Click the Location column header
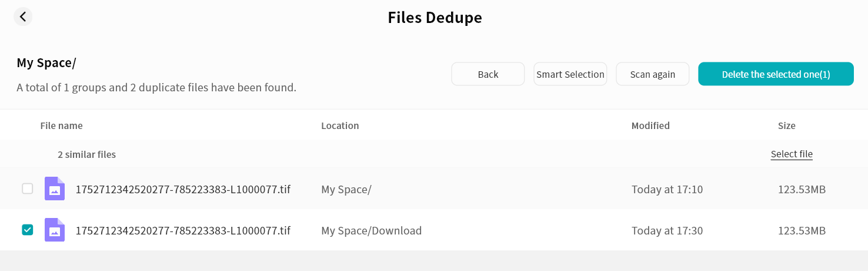 340,125
